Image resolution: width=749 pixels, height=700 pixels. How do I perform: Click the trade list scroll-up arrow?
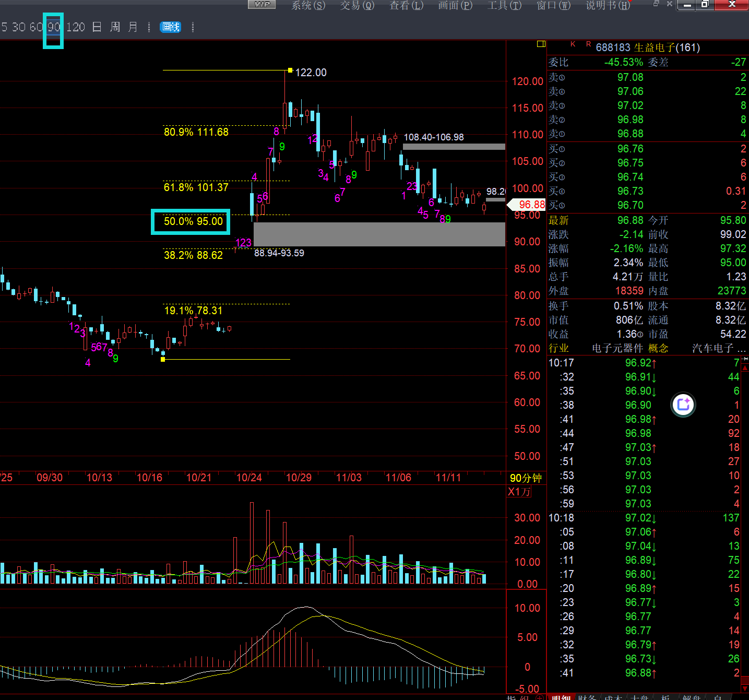(x=745, y=368)
